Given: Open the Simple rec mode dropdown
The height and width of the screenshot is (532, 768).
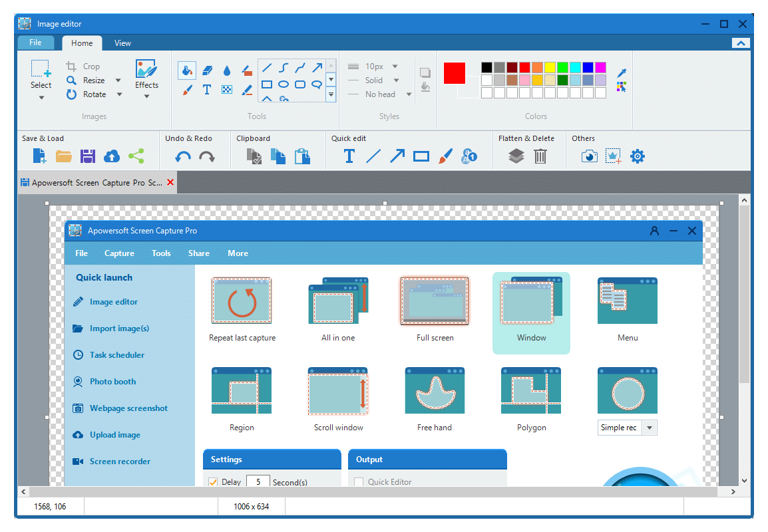Looking at the screenshot, I should tap(650, 428).
